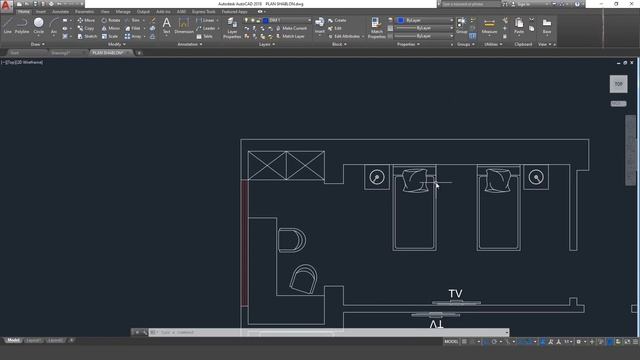The width and height of the screenshot is (640, 360).
Task: Activate the Move command
Action: tap(86, 20)
